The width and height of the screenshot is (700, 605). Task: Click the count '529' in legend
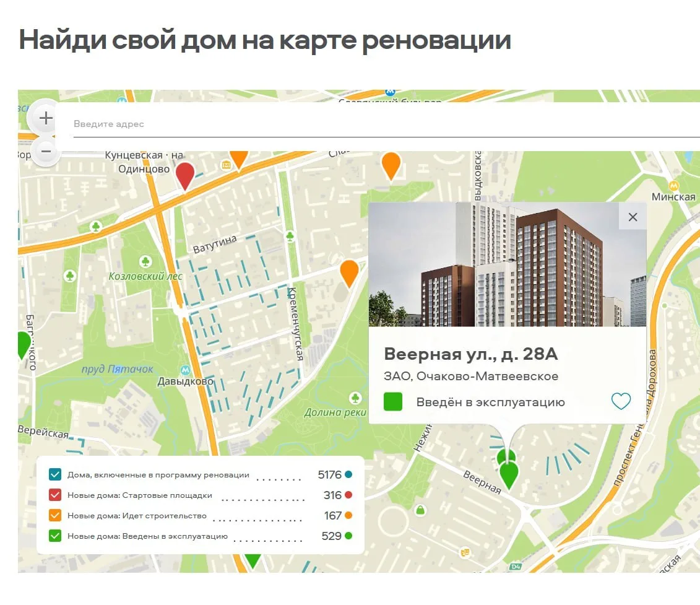(x=332, y=536)
